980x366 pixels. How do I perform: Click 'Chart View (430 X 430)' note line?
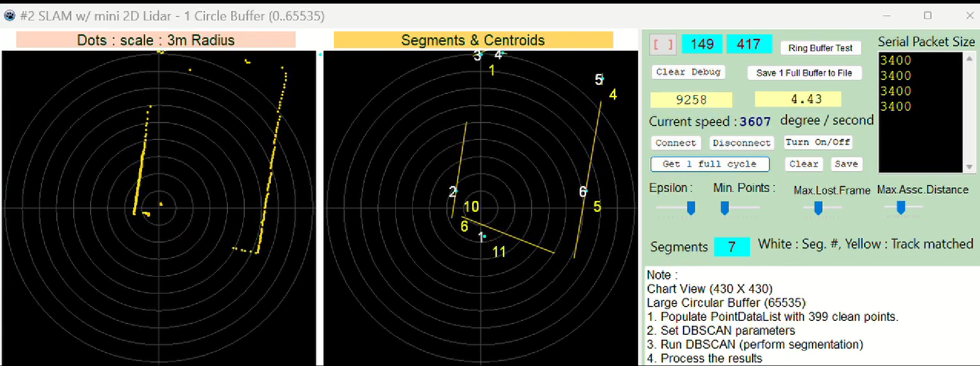[x=710, y=289]
